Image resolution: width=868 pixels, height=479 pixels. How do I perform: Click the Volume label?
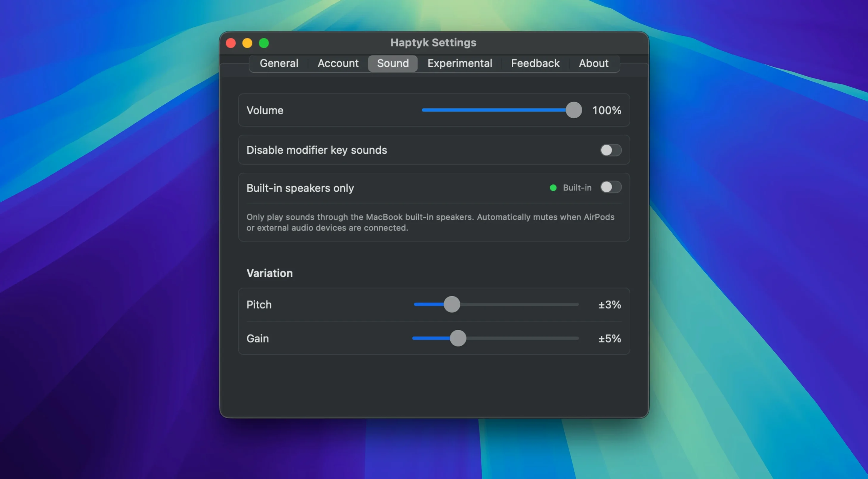(265, 111)
